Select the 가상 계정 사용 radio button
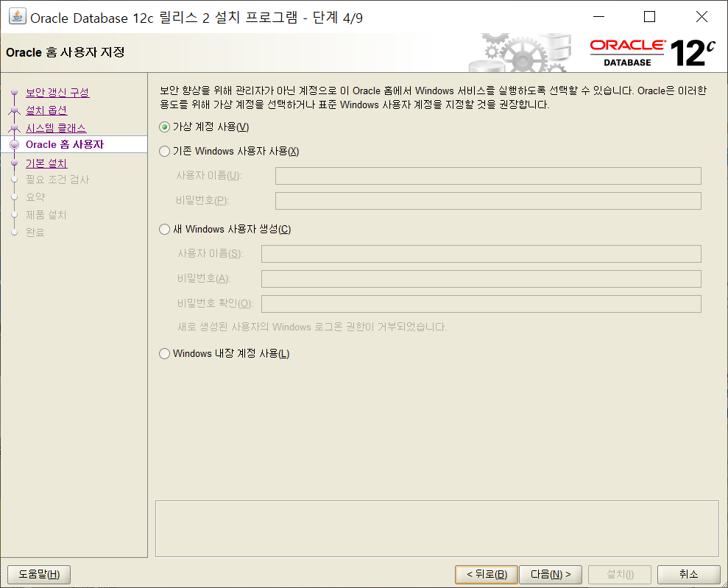 (163, 128)
